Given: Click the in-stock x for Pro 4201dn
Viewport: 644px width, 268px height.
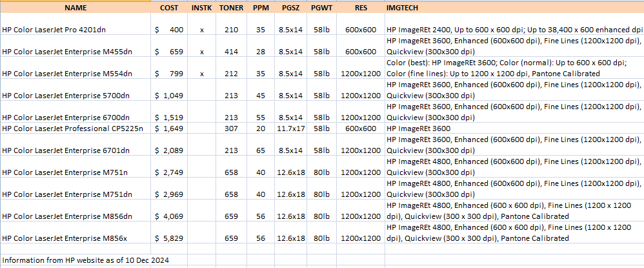Looking at the screenshot, I should point(202,24).
